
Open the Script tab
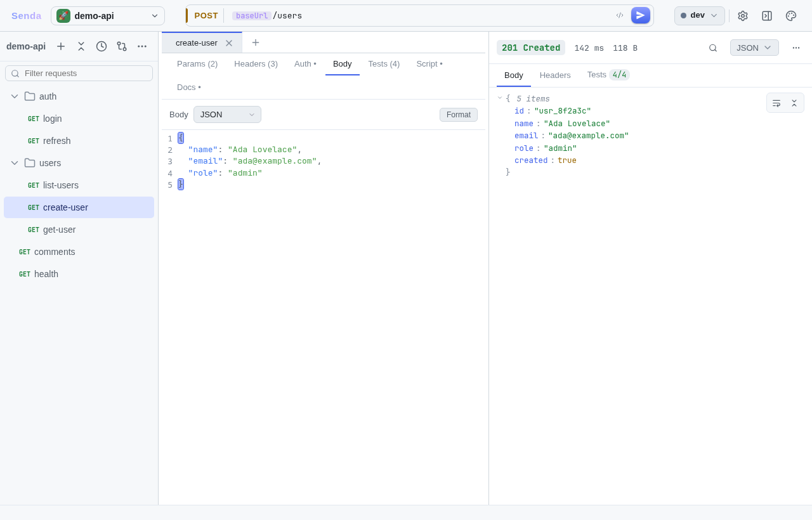pos(429,64)
